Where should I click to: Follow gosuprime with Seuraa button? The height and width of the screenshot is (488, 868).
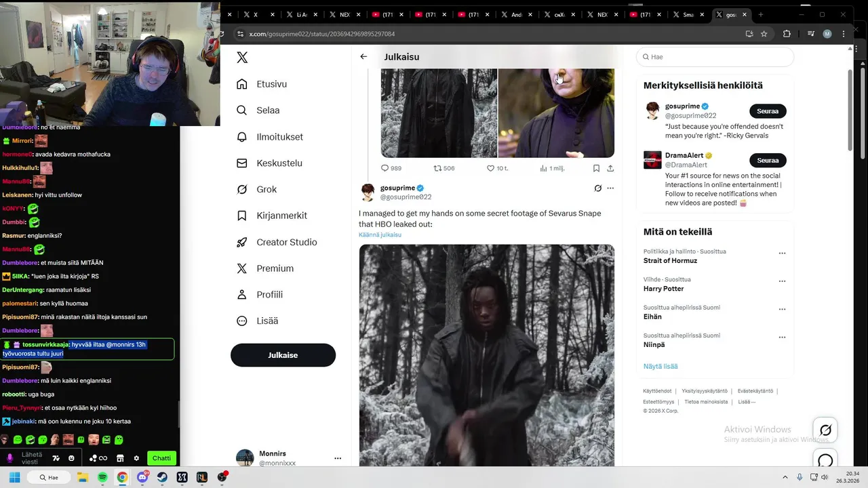pos(768,111)
